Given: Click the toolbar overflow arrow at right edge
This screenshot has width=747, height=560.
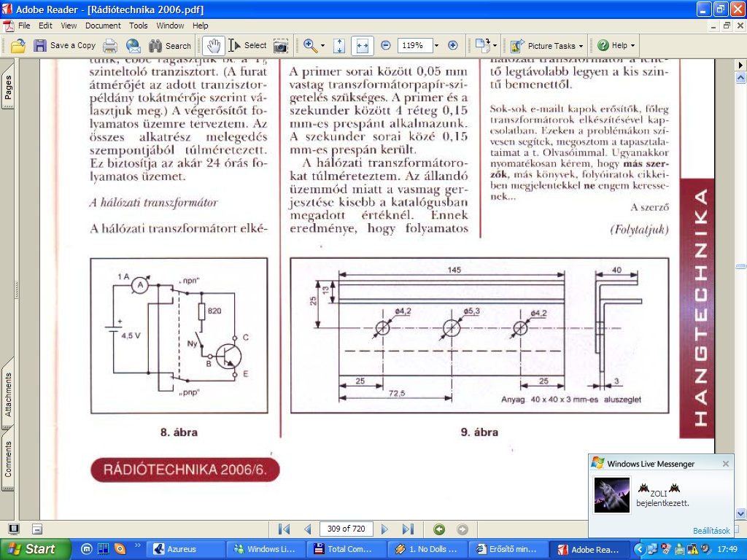Looking at the screenshot, I should (741, 65).
